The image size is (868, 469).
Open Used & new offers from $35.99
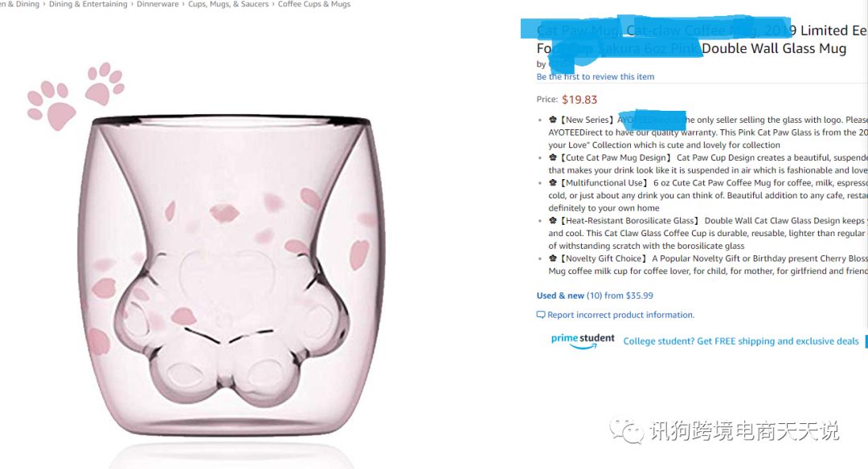coord(595,296)
